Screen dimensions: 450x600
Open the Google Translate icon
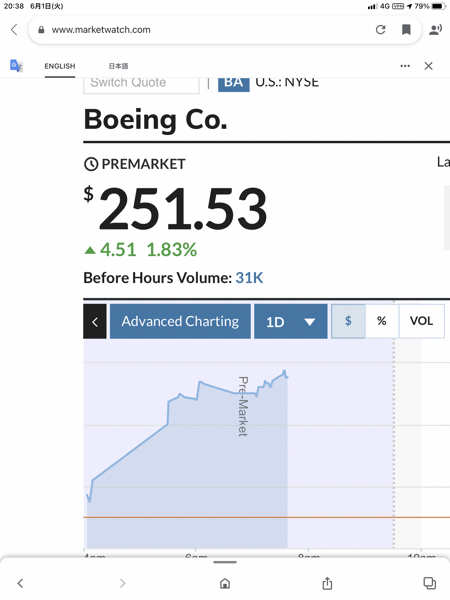(16, 66)
